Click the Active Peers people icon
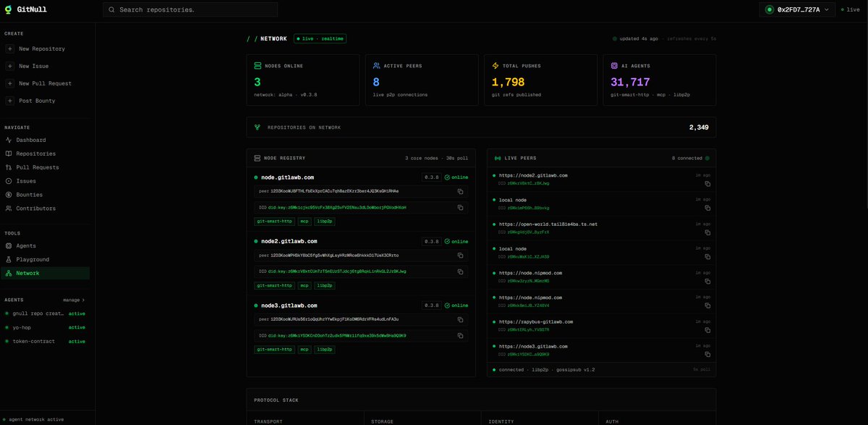 point(376,66)
